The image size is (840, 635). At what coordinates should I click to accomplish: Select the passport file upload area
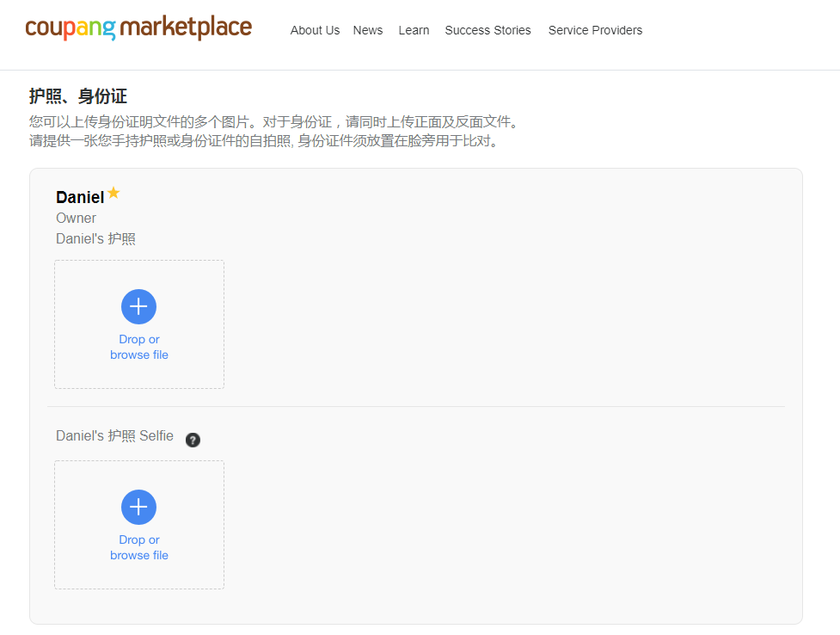click(x=138, y=324)
